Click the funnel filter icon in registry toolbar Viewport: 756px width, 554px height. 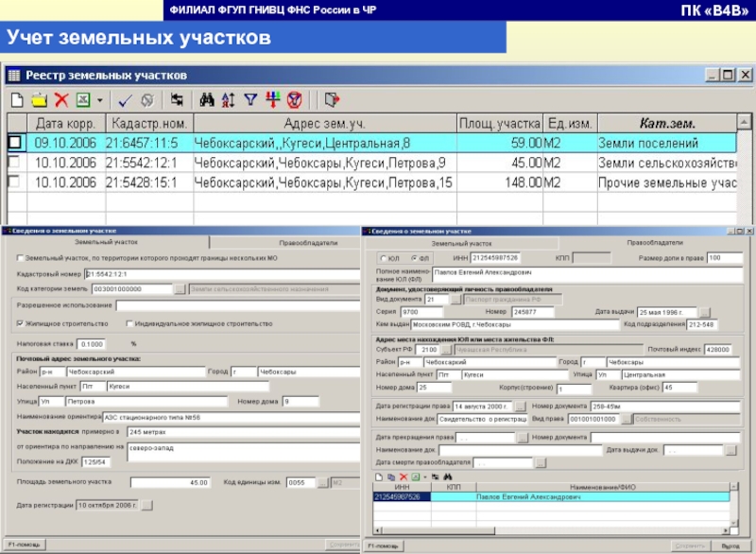pos(250,99)
